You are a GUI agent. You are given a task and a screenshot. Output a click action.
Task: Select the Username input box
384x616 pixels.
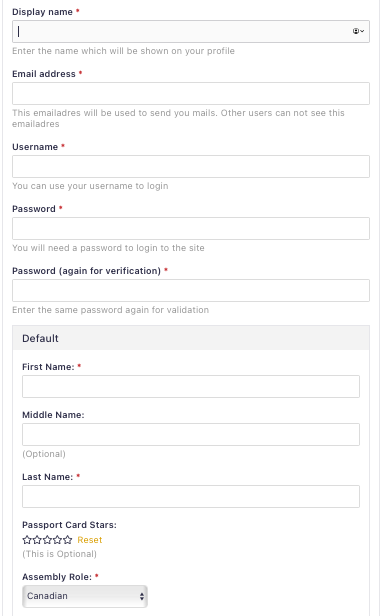point(191,167)
